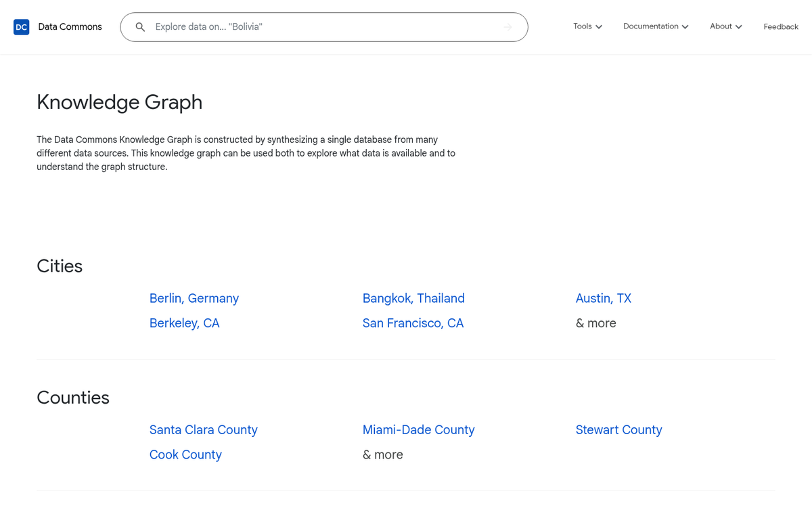This screenshot has width=812, height=508.
Task: Open Cook County link
Action: pos(185,454)
